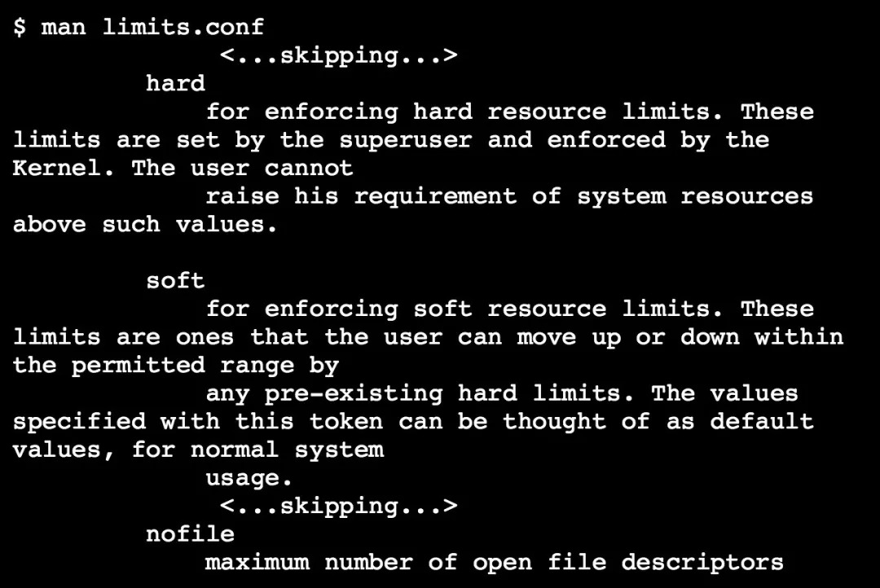Click 'values, for normal system' line

tap(199, 450)
